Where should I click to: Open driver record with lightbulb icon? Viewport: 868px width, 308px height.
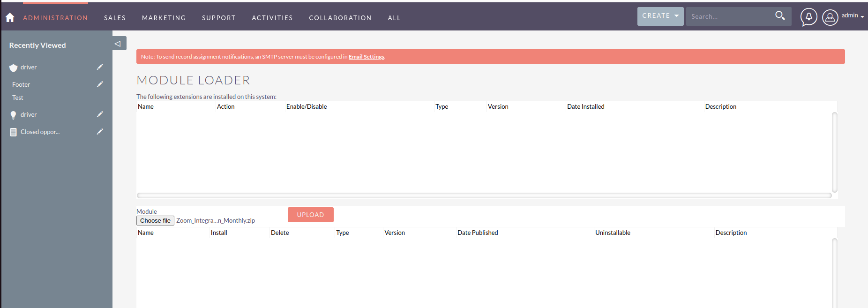pyautogui.click(x=29, y=114)
